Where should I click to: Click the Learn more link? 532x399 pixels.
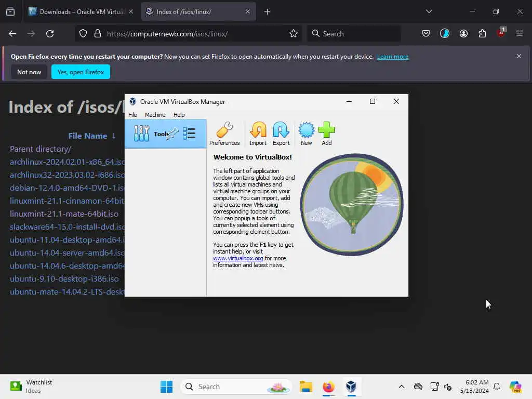pos(393,57)
